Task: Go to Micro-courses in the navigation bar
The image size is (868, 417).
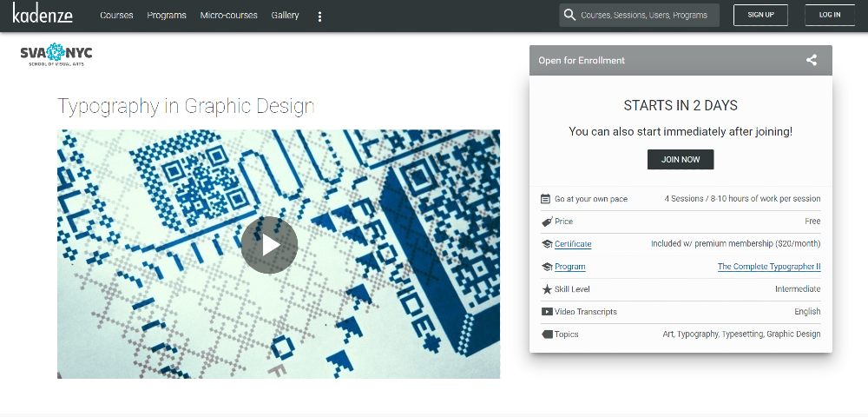Action: (x=228, y=16)
